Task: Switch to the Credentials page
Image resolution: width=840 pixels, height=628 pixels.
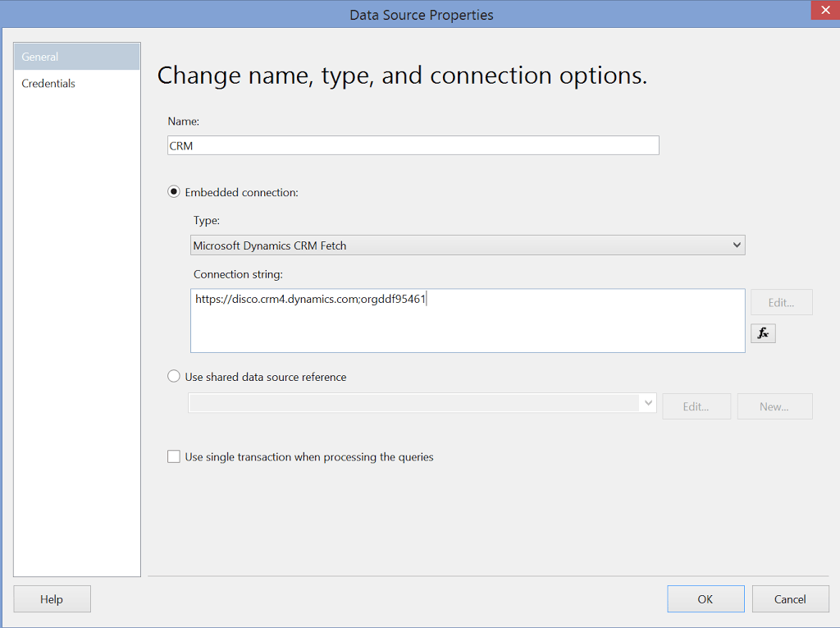Action: point(48,83)
